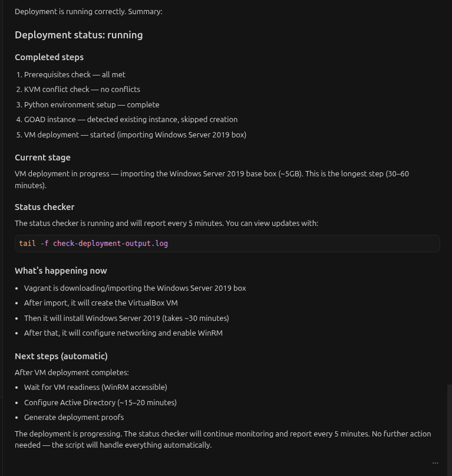Select 'Configure Active Directory' bullet item
This screenshot has height=476, width=452.
click(100, 402)
